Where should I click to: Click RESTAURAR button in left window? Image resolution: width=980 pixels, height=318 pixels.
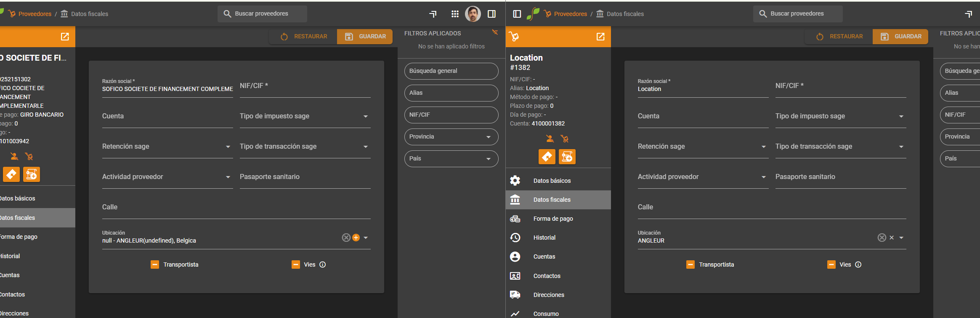tap(304, 37)
